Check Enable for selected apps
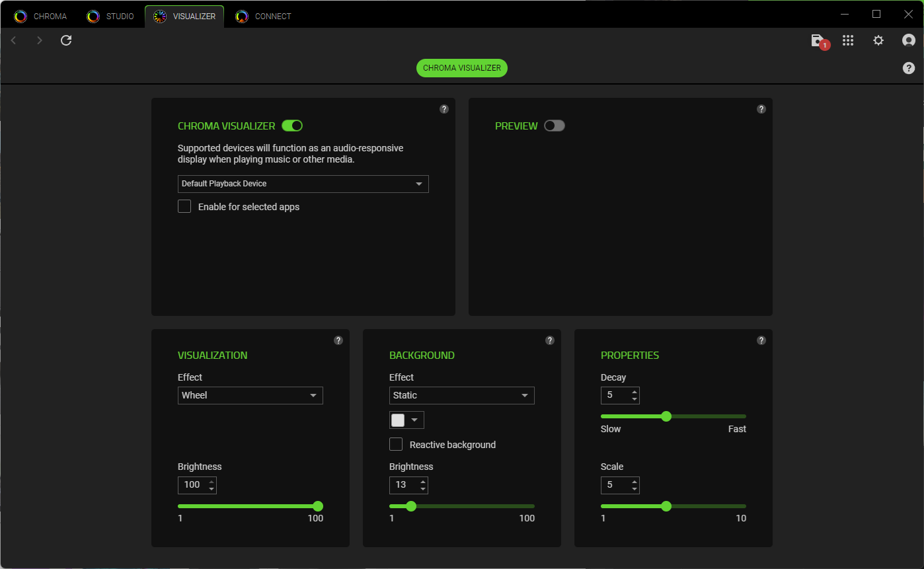The height and width of the screenshot is (569, 924). pos(184,207)
